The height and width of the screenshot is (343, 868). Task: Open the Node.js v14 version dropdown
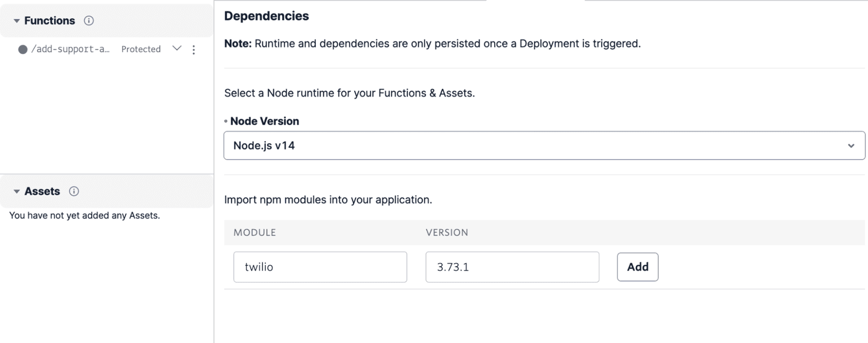544,146
